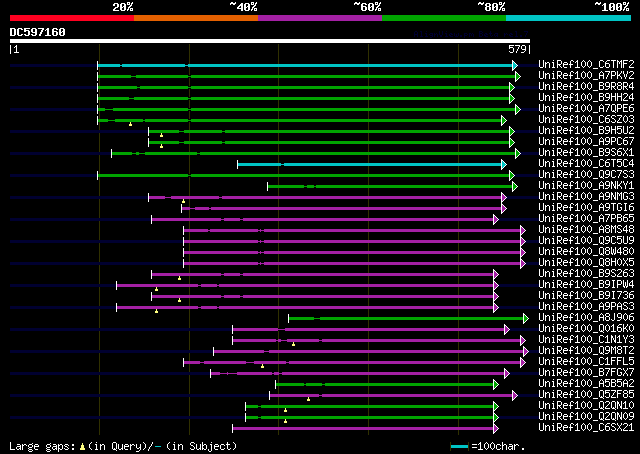Select the UniRef100_C1N1Y3 label
This screenshot has width=640, height=454.
[586, 340]
